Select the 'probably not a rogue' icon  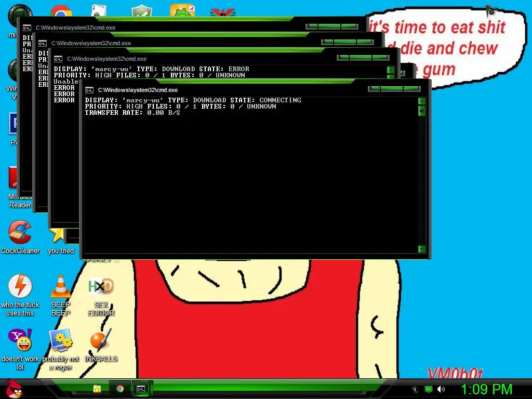pos(61,349)
